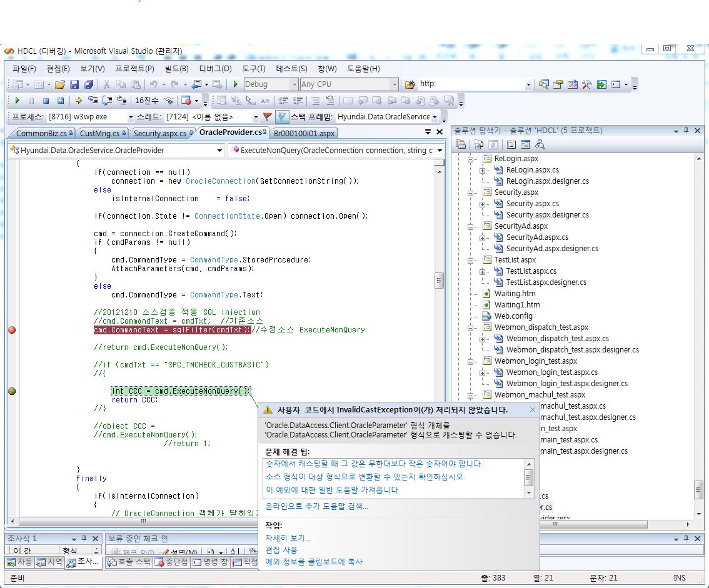Viewport: 709px width, 588px height.
Task: Collapse the Webmon_dispatch_test.aspx node
Action: click(x=471, y=327)
